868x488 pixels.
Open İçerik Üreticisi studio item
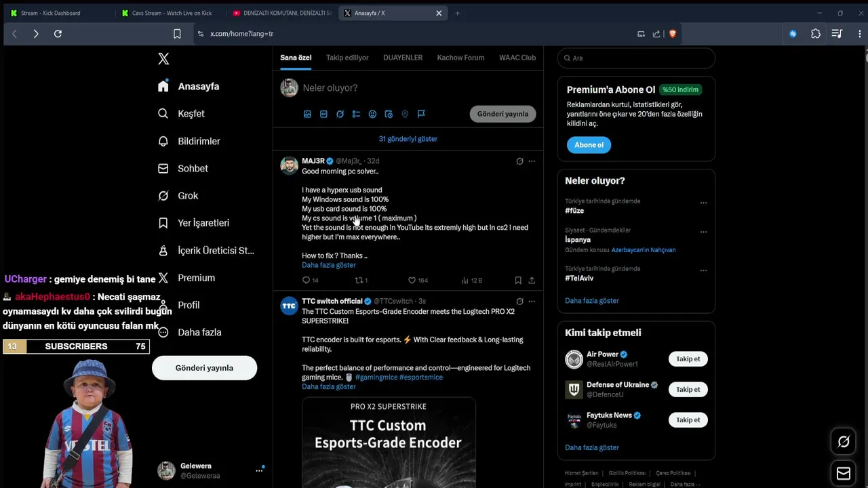[205, 250]
